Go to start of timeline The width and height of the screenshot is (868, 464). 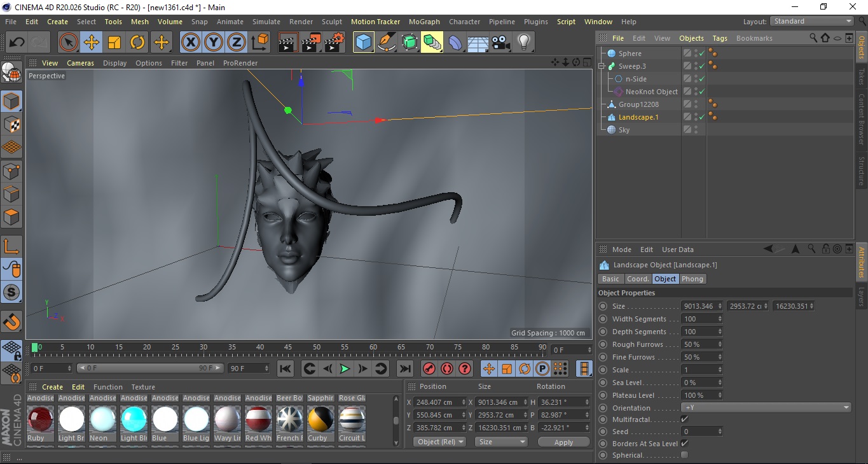click(x=286, y=369)
